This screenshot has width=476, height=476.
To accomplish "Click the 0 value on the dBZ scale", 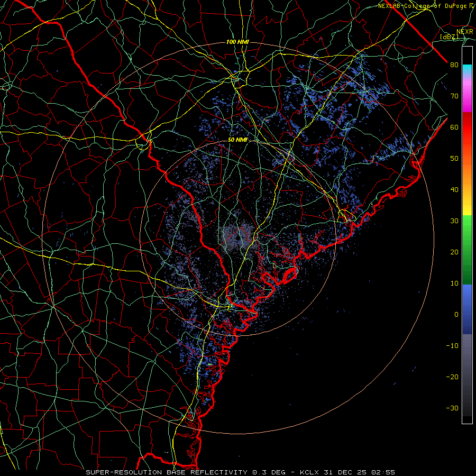I will click(x=456, y=315).
